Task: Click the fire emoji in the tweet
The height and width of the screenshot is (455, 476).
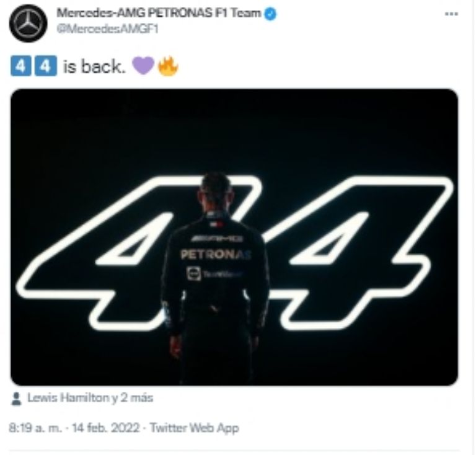Action: [167, 66]
